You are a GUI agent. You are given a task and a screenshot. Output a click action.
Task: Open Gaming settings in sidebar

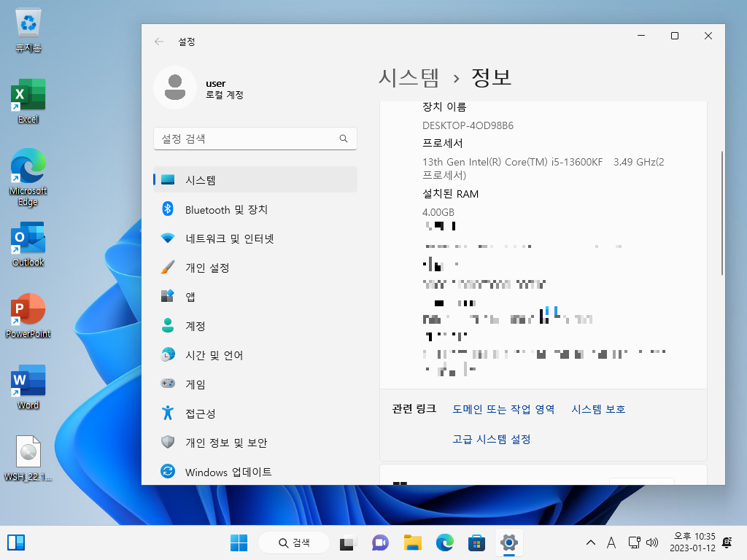(x=255, y=384)
